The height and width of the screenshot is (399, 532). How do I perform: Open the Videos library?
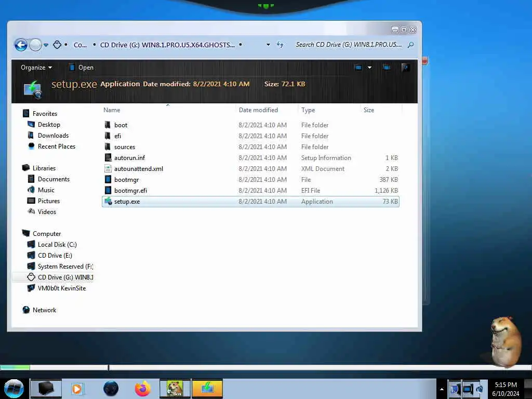(47, 212)
